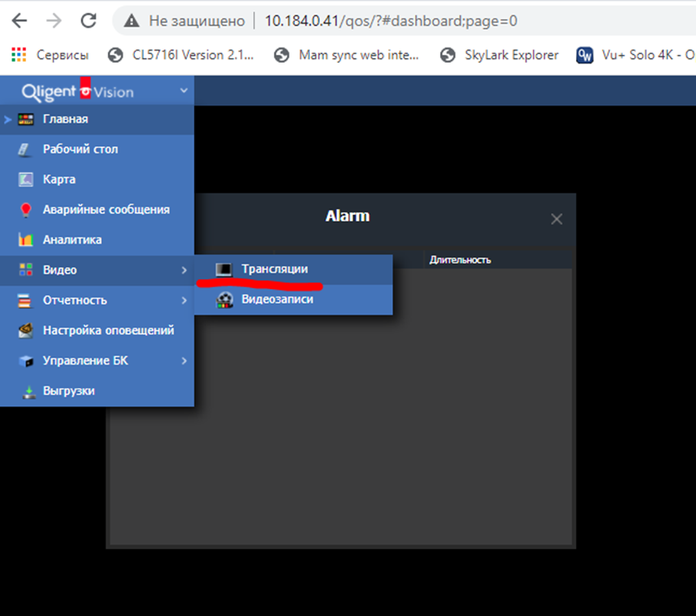Screen dimensions: 696x616
Task: Open Vu+ Solo 4K bookmark
Action: pyautogui.click(x=636, y=55)
